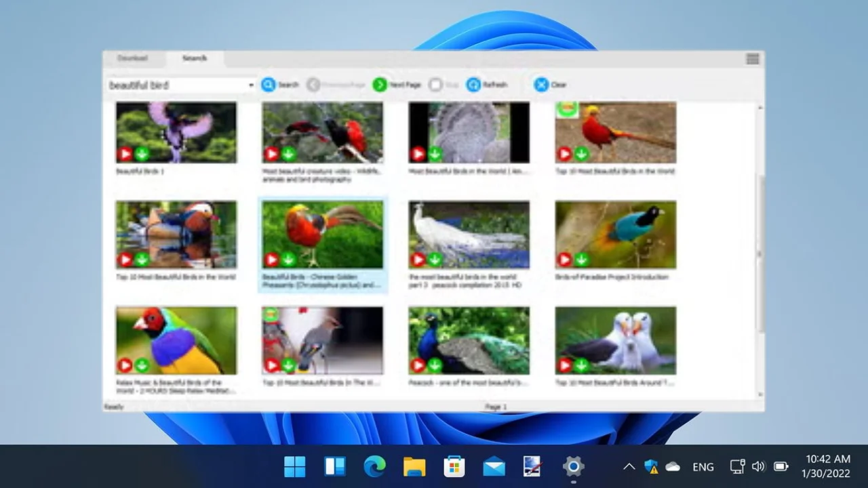Run the Search with the magnifier button
The height and width of the screenshot is (488, 868).
click(280, 85)
